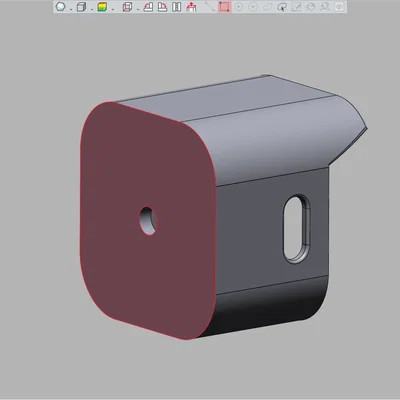Expand the dropdown arrow beside the wireframe cube
Image resolution: width=400 pixels, height=400 pixels.
(x=138, y=9)
